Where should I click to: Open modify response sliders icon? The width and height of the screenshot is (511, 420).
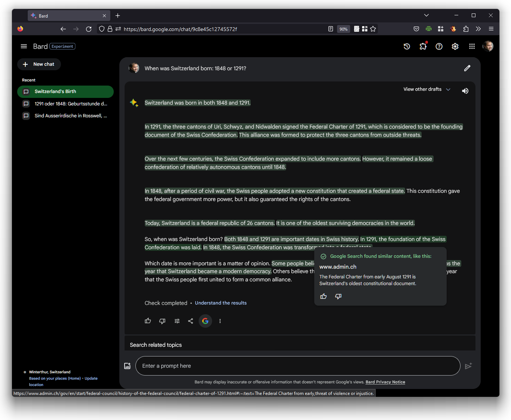click(177, 321)
